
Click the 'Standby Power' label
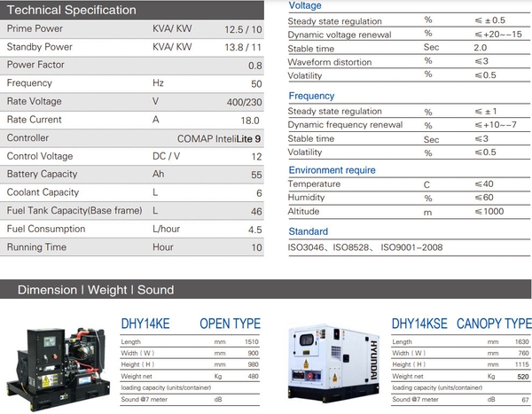tap(40, 47)
